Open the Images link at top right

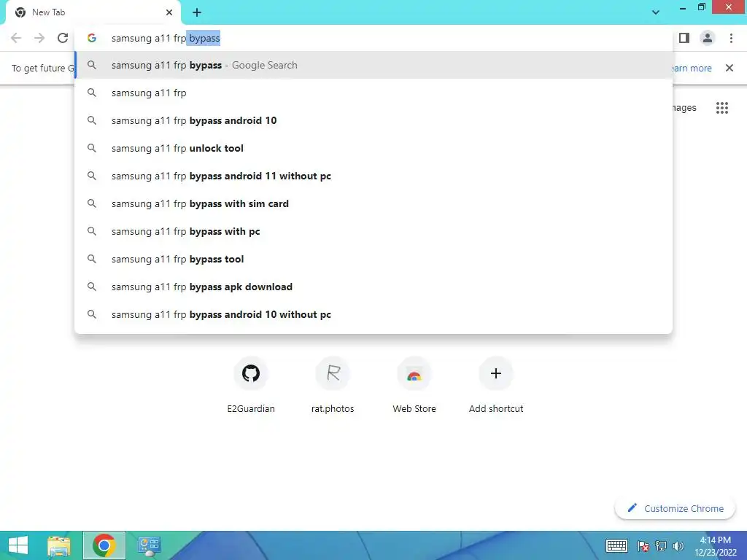click(684, 108)
